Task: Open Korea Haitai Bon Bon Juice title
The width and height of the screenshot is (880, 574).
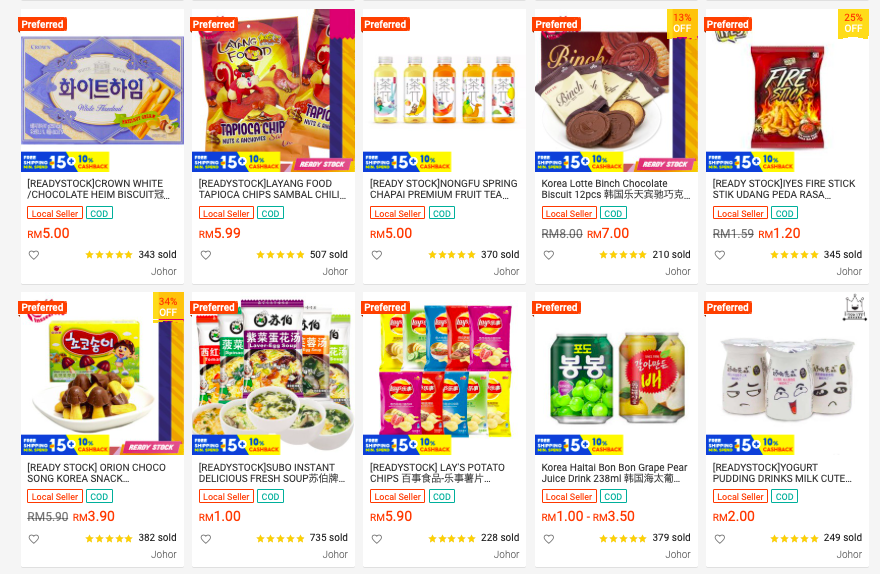Action: tap(614, 472)
